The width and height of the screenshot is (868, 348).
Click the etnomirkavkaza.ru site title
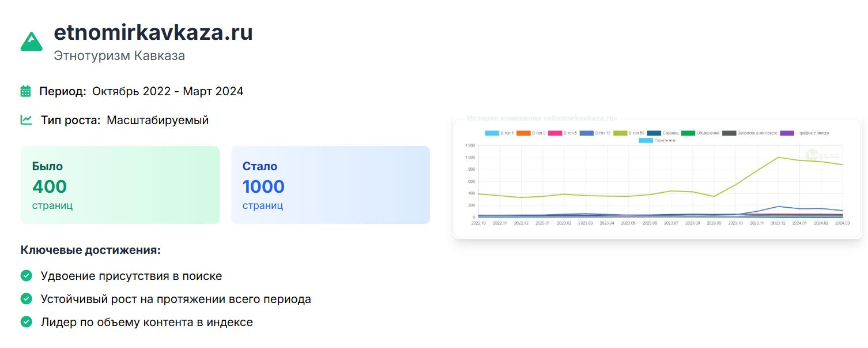click(153, 32)
